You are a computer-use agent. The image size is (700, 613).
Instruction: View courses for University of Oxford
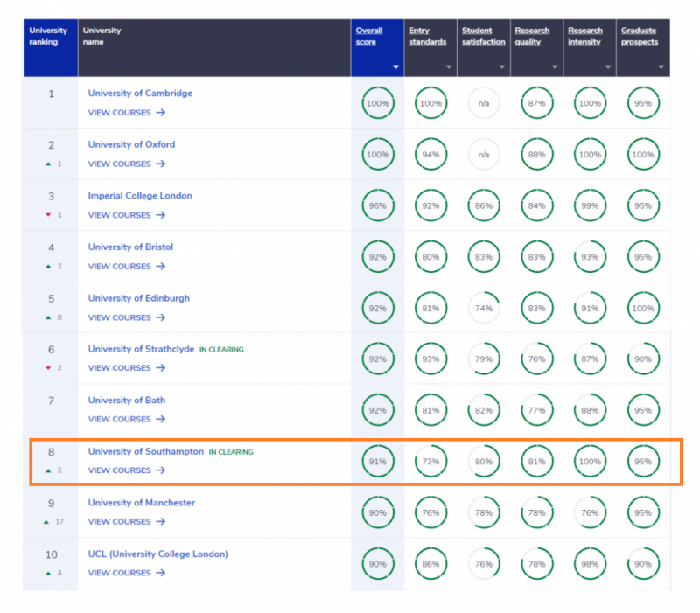click(x=127, y=164)
